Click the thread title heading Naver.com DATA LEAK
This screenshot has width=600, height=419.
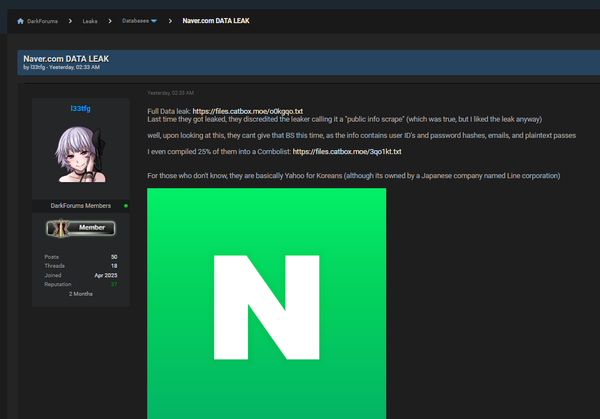pyautogui.click(x=66, y=59)
